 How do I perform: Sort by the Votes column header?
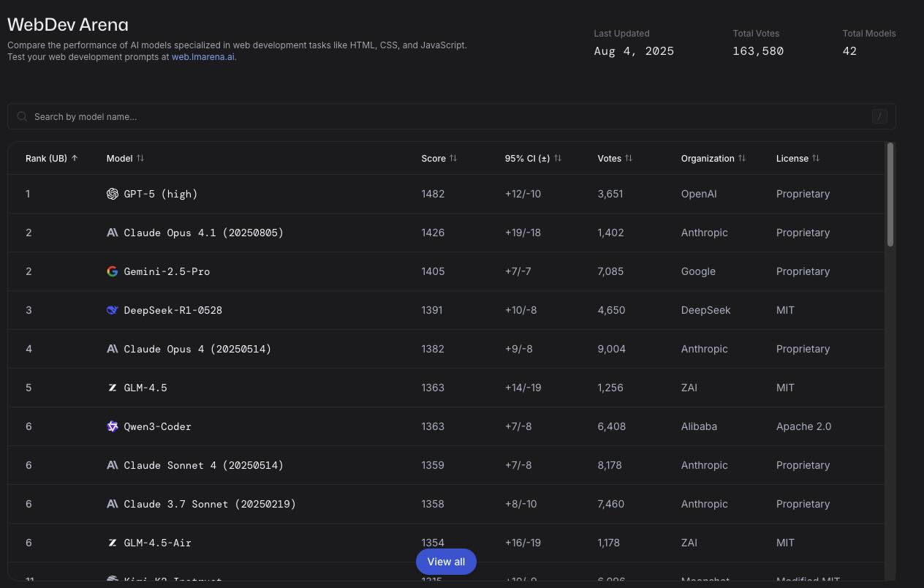(616, 158)
